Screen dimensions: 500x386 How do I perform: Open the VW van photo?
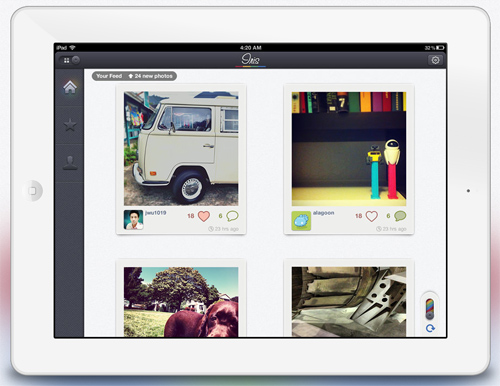pos(181,149)
